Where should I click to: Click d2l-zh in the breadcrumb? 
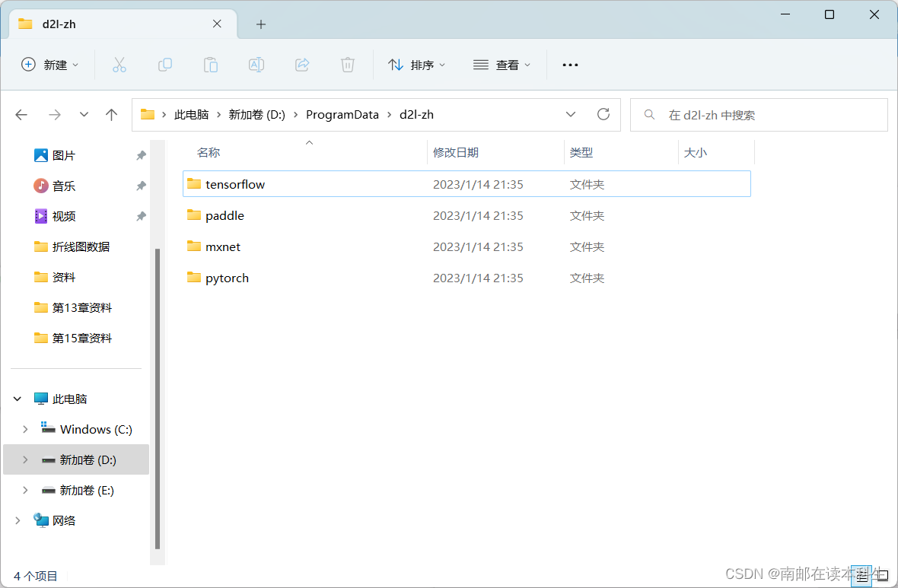pos(416,115)
